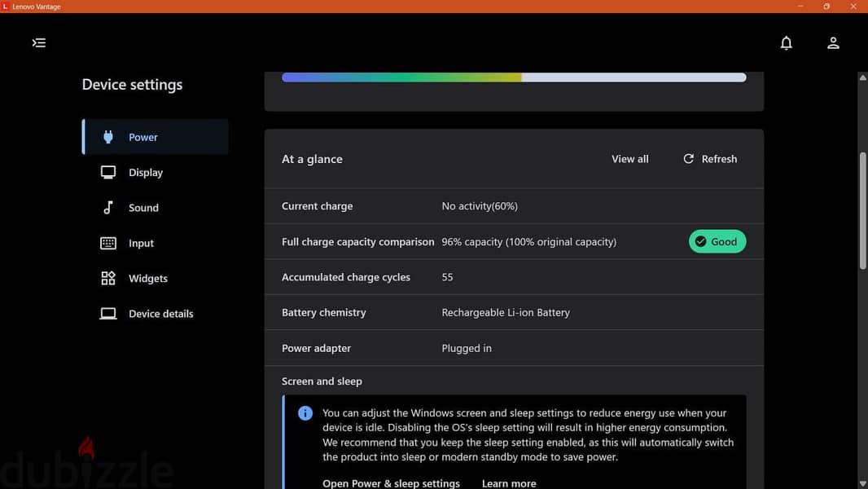
Task: Click the Screen and sleep heading
Action: click(x=322, y=381)
